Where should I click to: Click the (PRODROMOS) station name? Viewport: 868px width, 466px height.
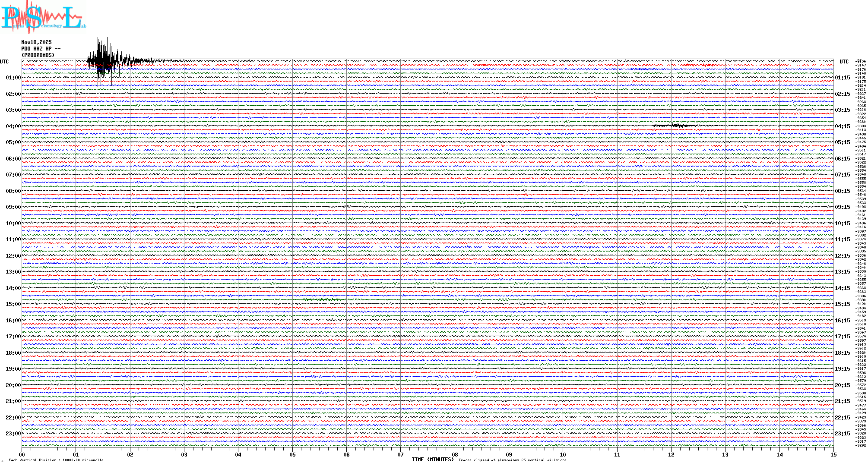(x=38, y=55)
